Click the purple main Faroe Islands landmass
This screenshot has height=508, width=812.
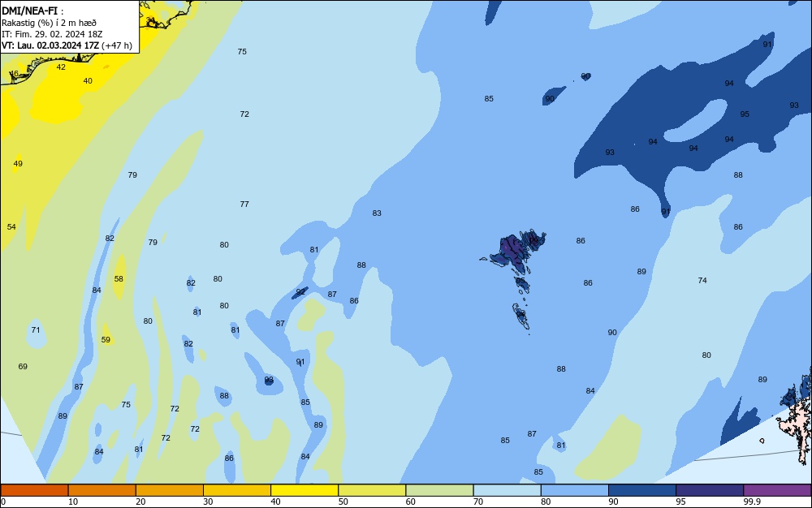tap(512, 250)
